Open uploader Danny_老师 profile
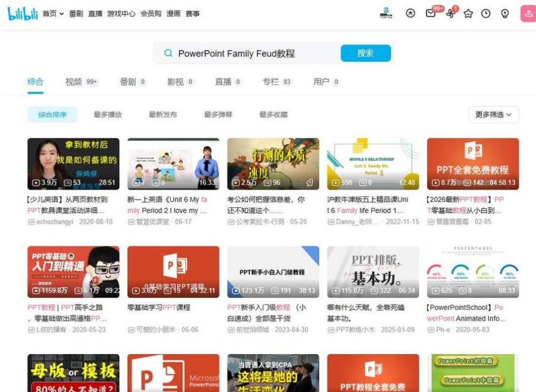 click(x=357, y=222)
